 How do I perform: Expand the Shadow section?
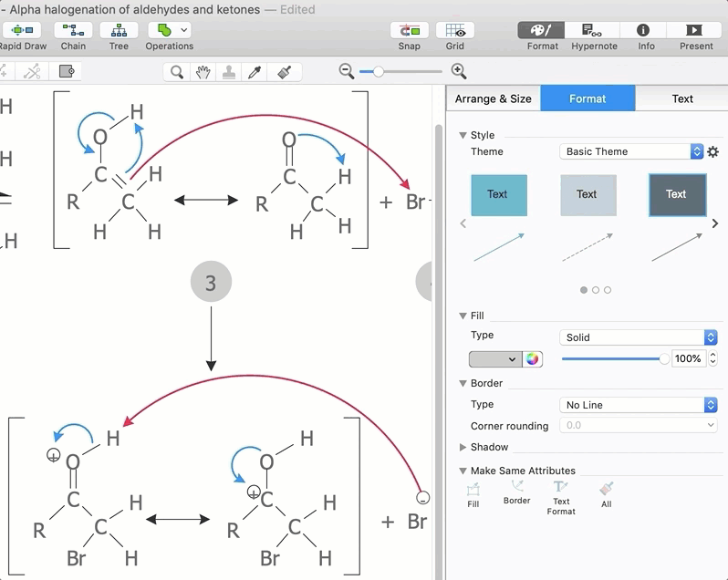point(463,447)
